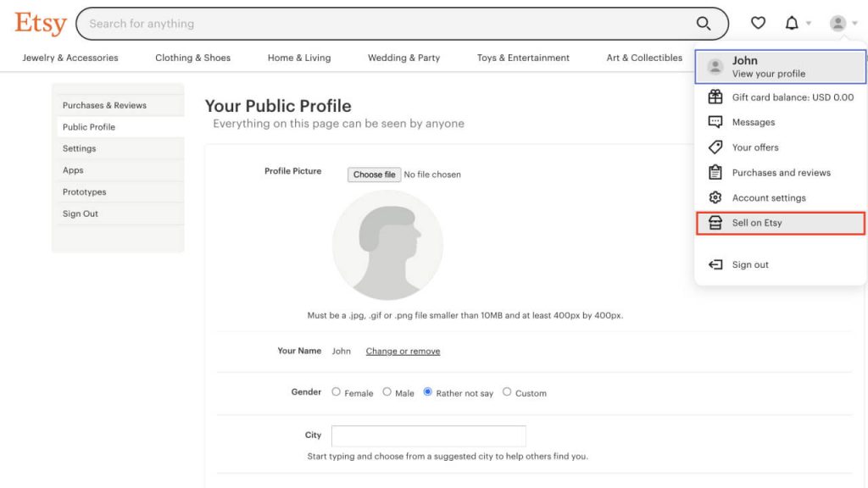Screen dimensions: 868x488
Task: Expand the notifications dropdown arrow
Action: (x=809, y=24)
